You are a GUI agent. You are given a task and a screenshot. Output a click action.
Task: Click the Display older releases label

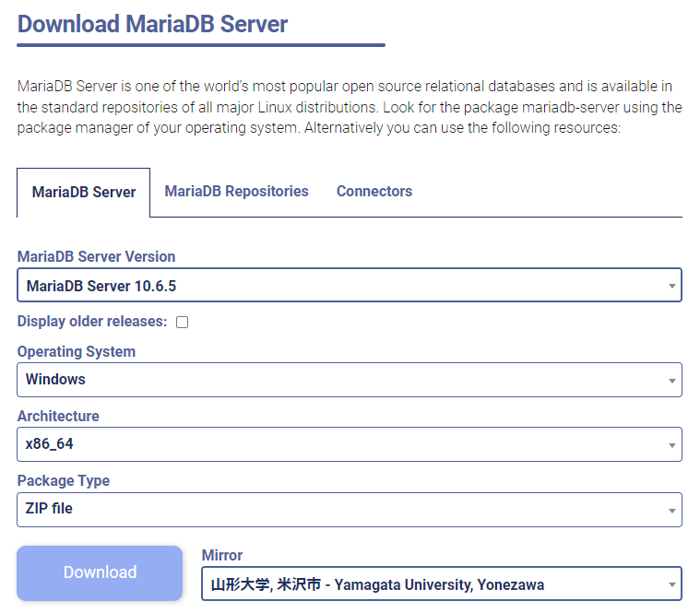(x=92, y=321)
